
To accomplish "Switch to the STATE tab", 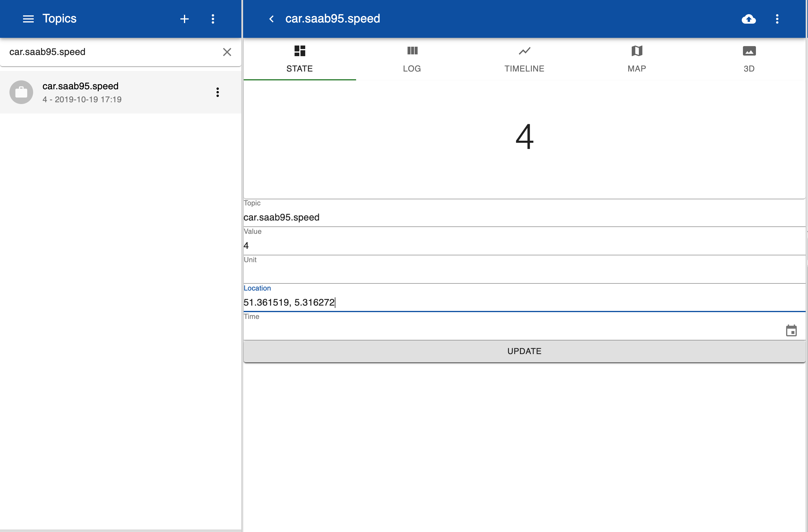I will 299,60.
